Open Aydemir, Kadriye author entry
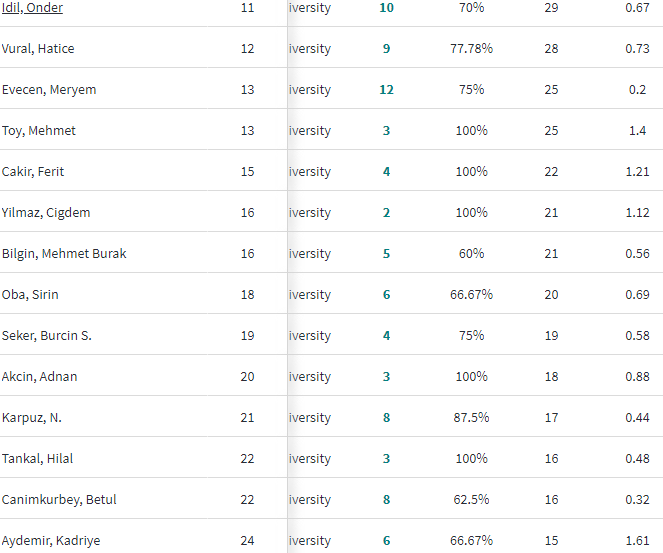The image size is (663, 553). pyautogui.click(x=51, y=541)
